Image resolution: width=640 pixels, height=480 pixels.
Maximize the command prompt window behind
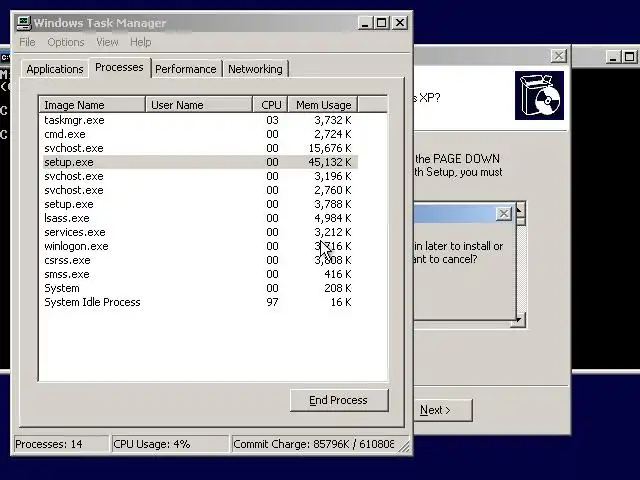click(x=630, y=57)
